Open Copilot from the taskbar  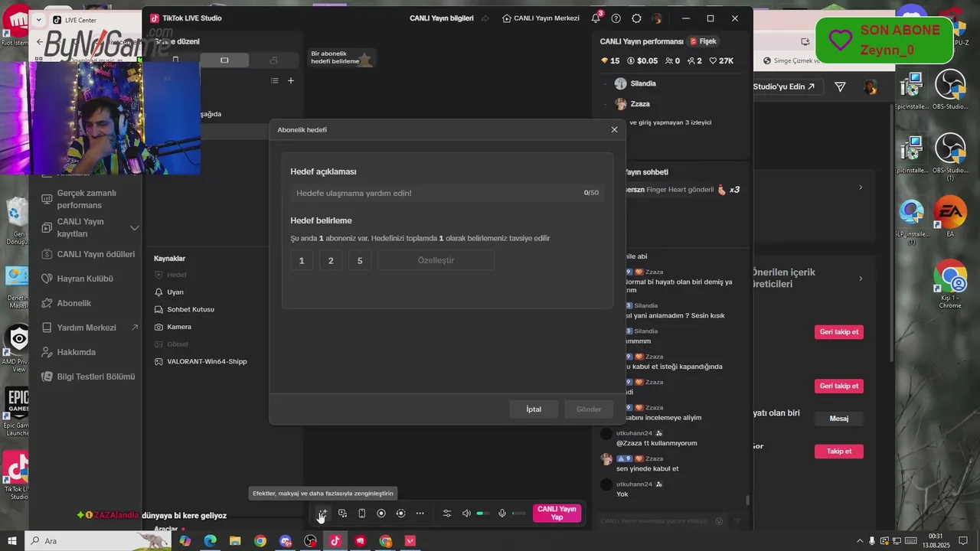[x=185, y=541]
